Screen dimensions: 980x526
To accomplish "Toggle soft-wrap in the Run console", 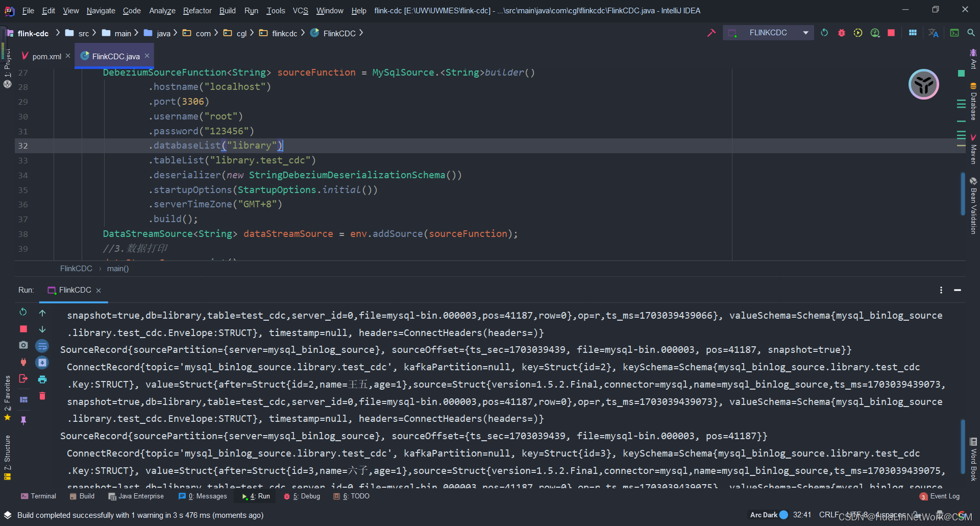I will click(42, 346).
